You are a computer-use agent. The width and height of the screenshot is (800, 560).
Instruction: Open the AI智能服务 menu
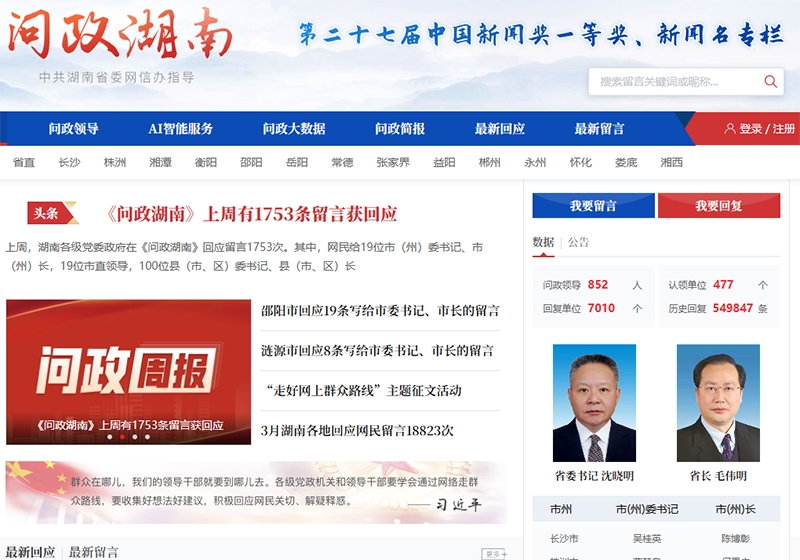point(180,129)
